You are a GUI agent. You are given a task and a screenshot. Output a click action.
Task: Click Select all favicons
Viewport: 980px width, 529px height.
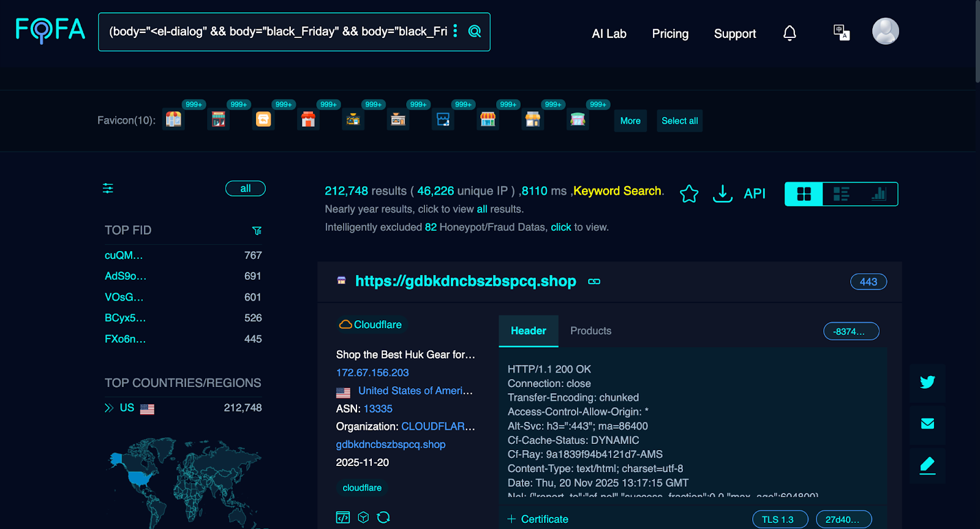(680, 121)
